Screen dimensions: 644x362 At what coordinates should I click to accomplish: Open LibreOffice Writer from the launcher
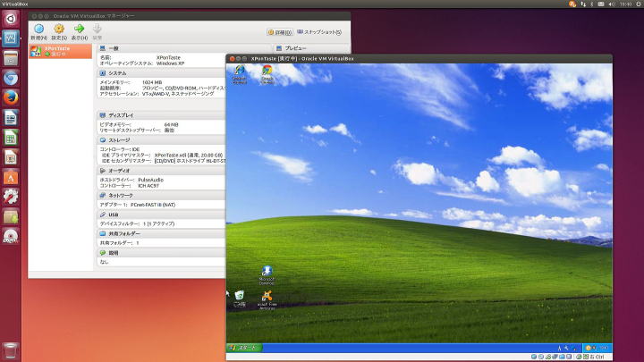11,118
